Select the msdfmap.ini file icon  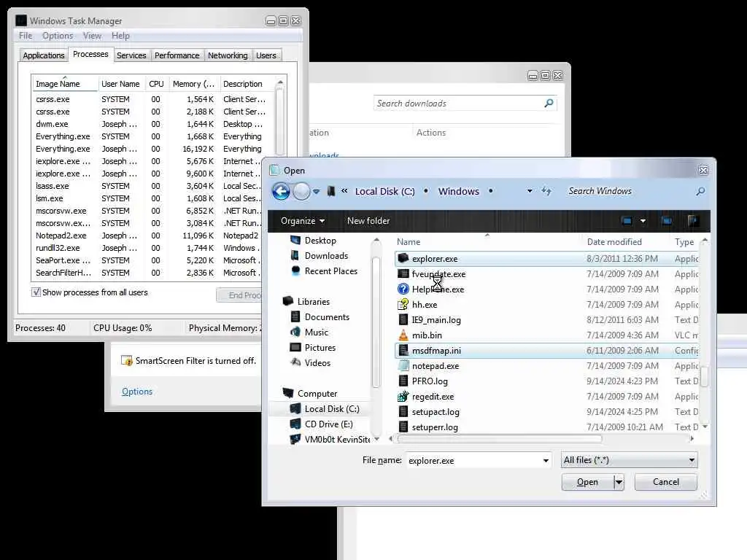(x=403, y=351)
